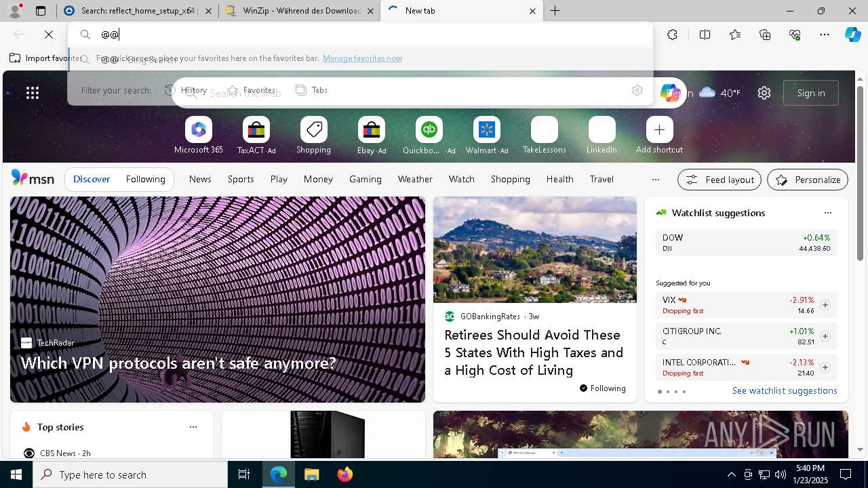This screenshot has height=488, width=868.
Task: Open page settings gear icon
Action: 764,93
